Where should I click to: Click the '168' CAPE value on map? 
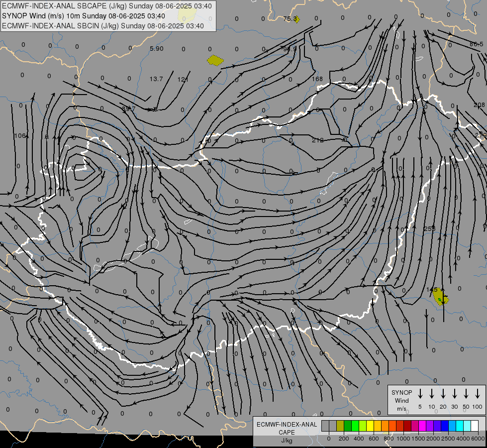(317, 79)
